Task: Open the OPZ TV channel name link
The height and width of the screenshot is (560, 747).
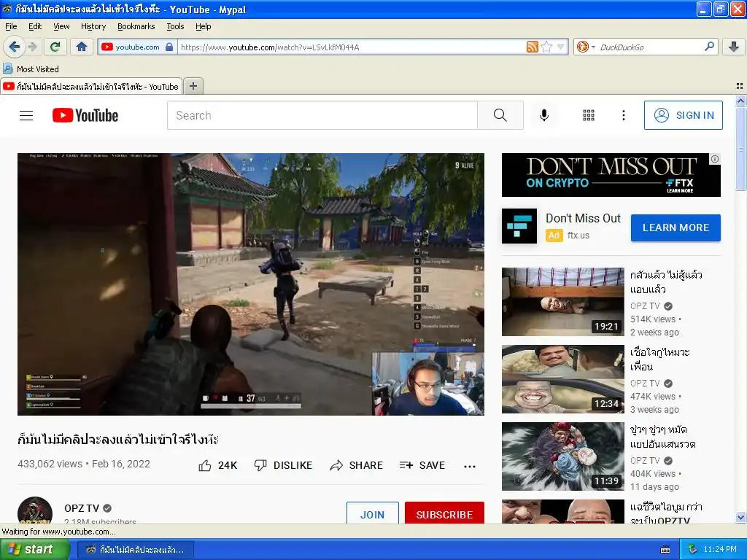Action: [x=82, y=508]
